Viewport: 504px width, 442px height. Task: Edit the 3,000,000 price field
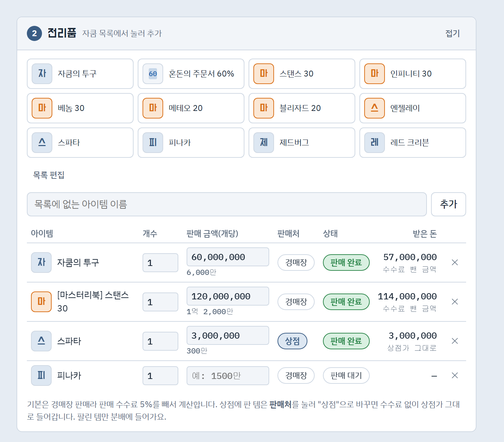tap(228, 336)
